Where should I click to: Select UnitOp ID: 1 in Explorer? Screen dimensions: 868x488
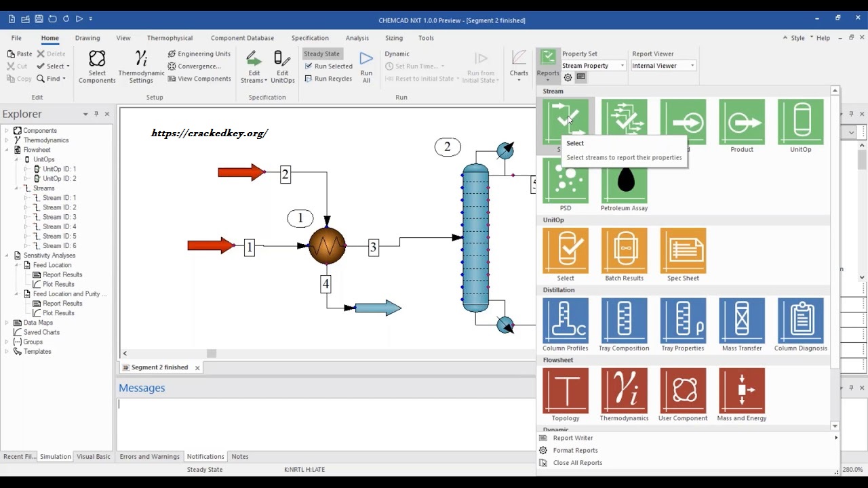pos(59,169)
